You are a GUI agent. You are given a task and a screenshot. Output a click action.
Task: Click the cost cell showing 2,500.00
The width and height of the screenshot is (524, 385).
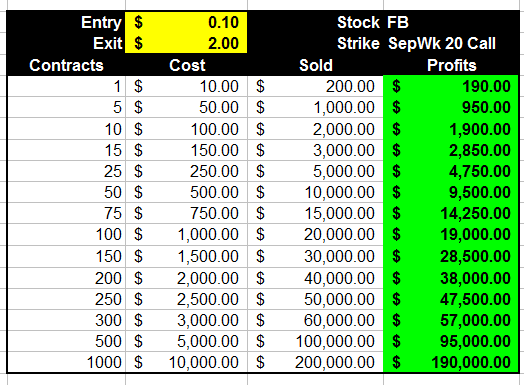coord(186,299)
